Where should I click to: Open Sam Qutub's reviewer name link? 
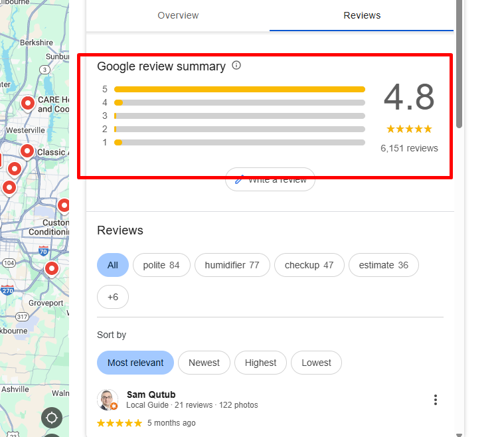pyautogui.click(x=151, y=394)
